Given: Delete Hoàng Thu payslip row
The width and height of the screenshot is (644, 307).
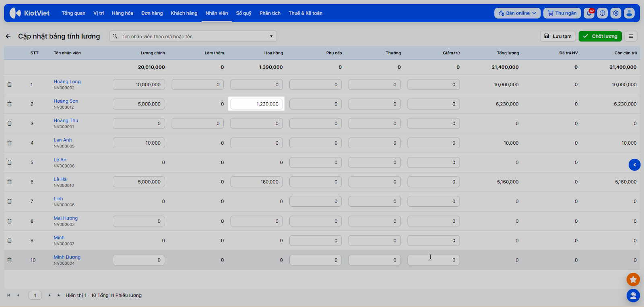Looking at the screenshot, I should pyautogui.click(x=9, y=124).
